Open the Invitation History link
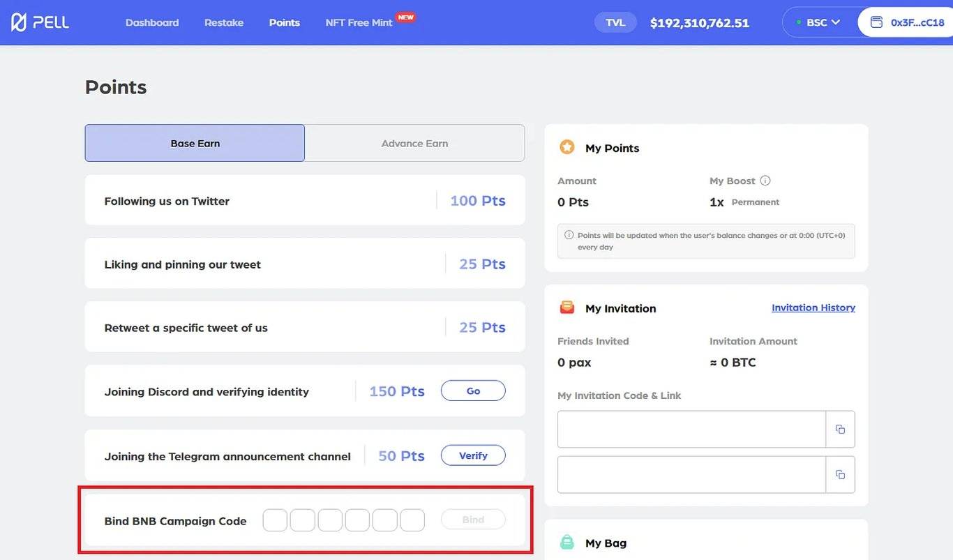 coord(813,308)
